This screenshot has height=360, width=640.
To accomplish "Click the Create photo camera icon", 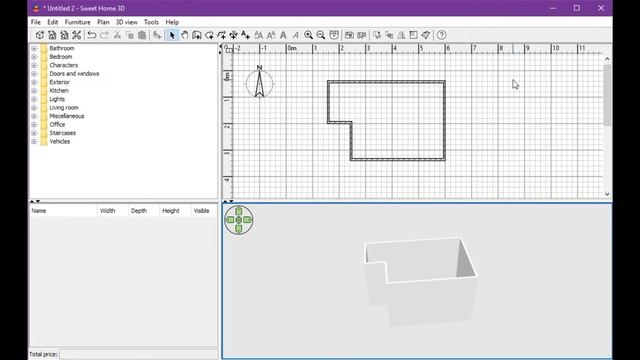I will tap(349, 35).
